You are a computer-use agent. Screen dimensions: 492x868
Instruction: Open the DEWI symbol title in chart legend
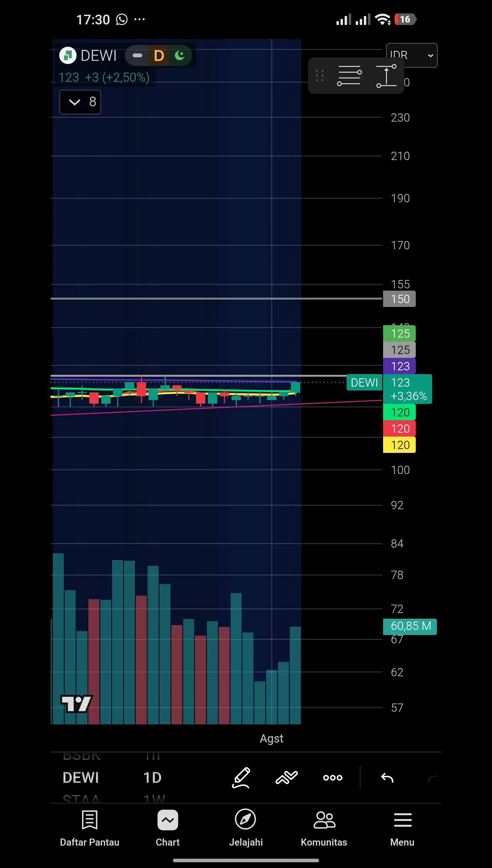[99, 56]
